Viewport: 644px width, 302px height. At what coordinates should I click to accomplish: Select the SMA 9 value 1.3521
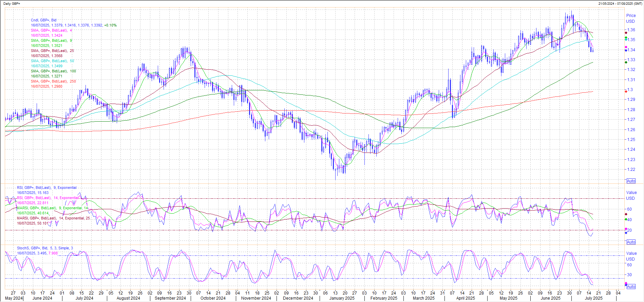coord(57,46)
